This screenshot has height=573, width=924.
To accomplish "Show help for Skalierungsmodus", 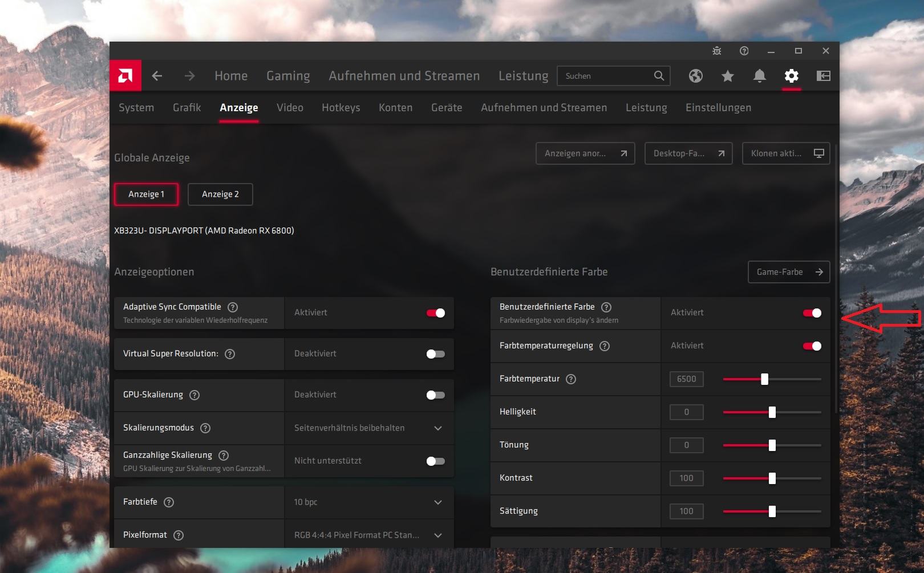I will (205, 428).
